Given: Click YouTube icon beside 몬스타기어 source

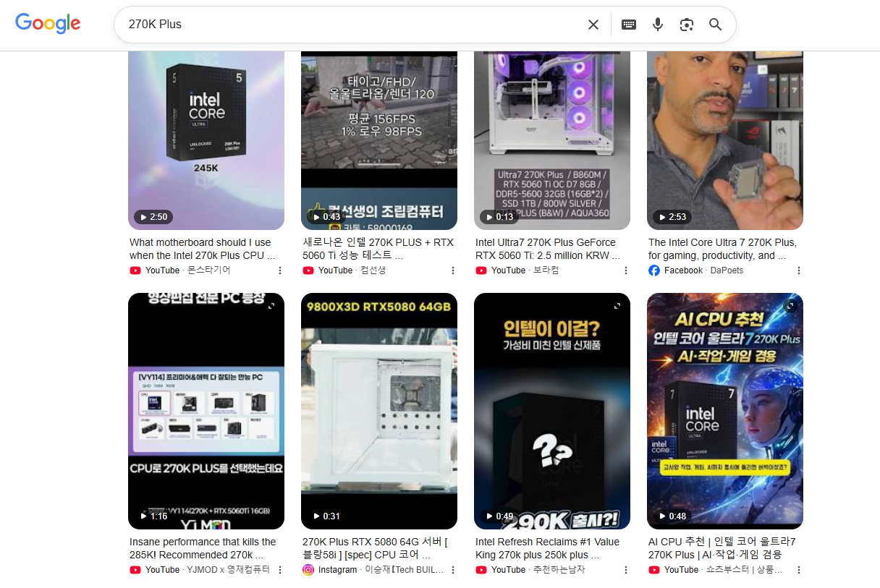Looking at the screenshot, I should click(135, 270).
